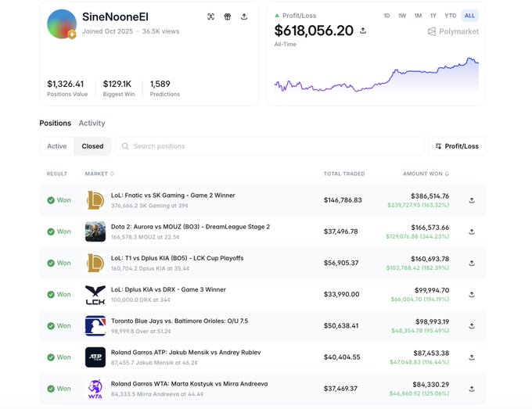532x409 pixels.
Task: Switch to Active positions
Action: 56,146
